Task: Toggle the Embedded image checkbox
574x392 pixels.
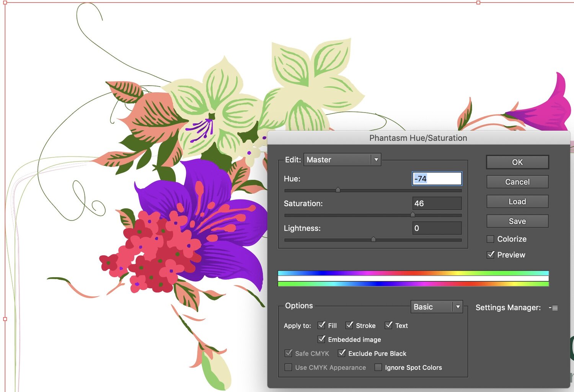Action: (321, 339)
